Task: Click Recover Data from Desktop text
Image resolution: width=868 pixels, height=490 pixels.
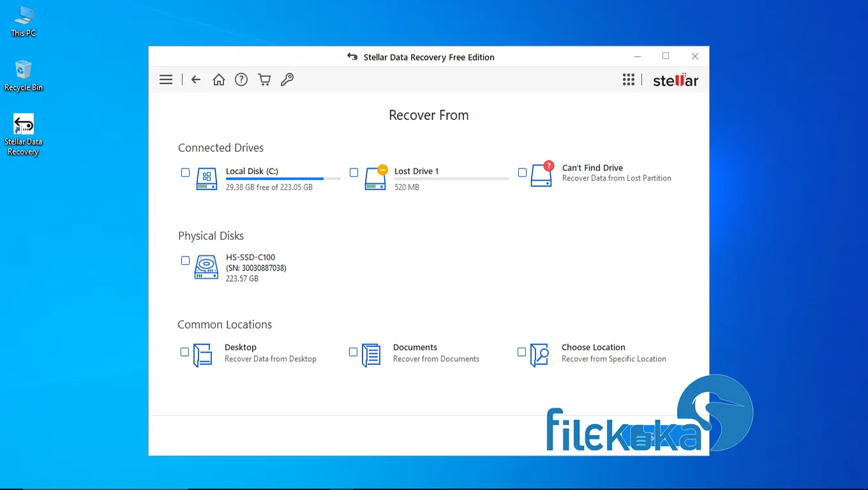Action: 271,359
